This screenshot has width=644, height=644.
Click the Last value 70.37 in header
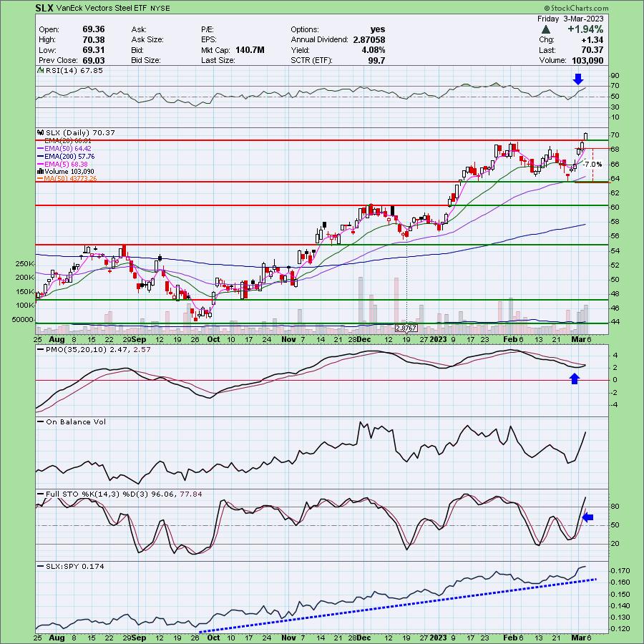[x=592, y=50]
